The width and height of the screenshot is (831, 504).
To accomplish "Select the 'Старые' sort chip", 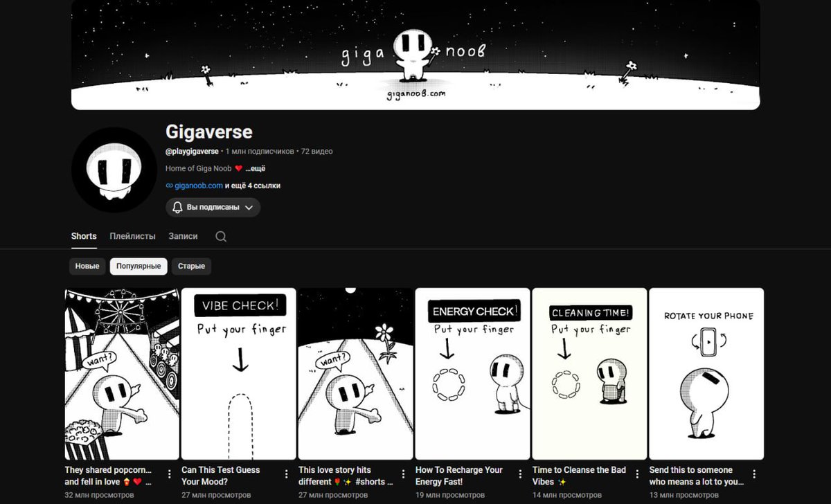I will click(x=191, y=266).
